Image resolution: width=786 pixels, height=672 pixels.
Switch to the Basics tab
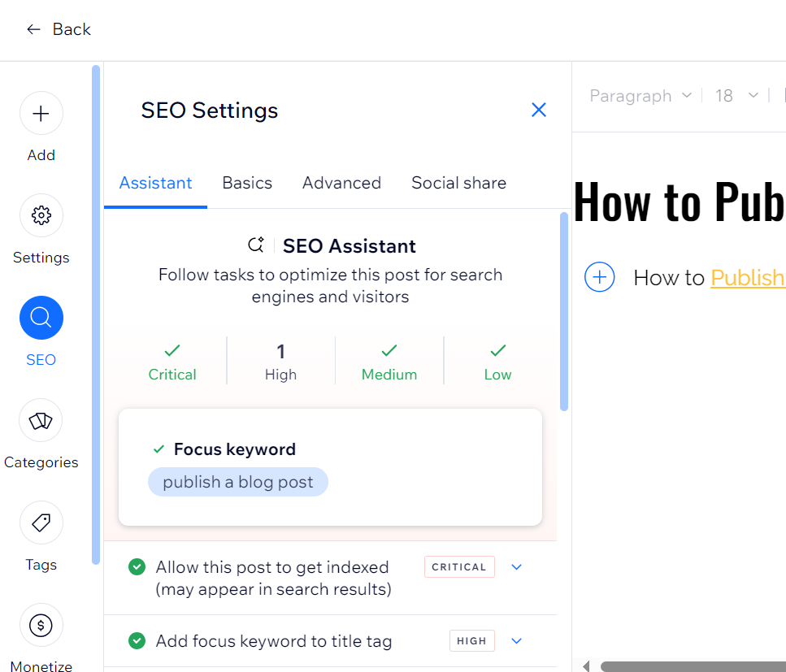pos(247,183)
